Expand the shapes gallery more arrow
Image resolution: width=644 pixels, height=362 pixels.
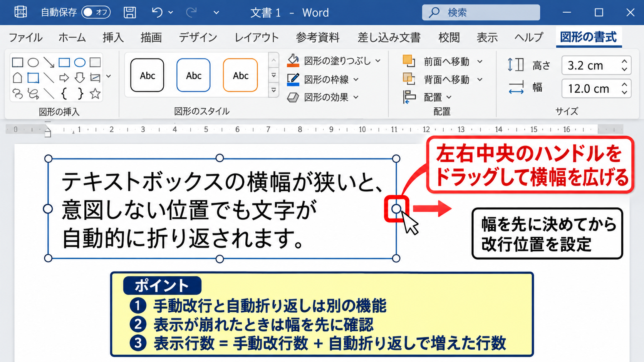point(109,76)
